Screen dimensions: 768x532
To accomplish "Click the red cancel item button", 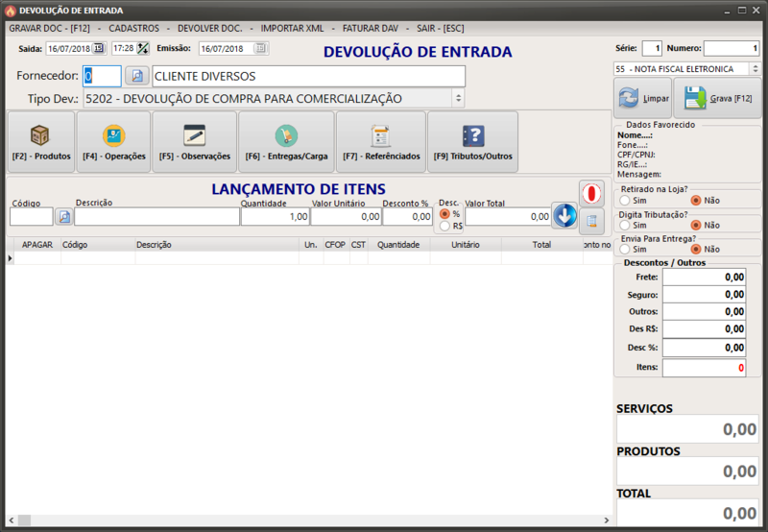I will tap(591, 194).
